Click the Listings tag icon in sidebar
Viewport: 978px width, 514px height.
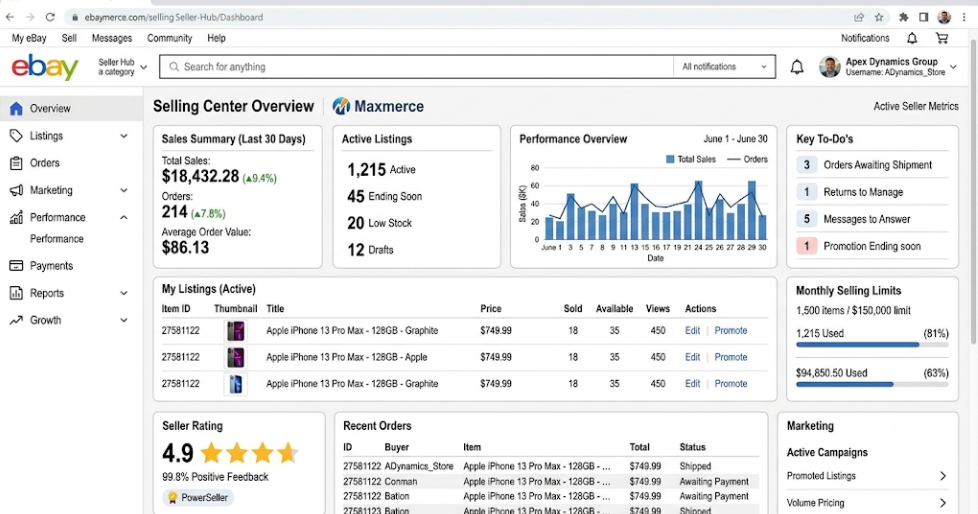16,136
